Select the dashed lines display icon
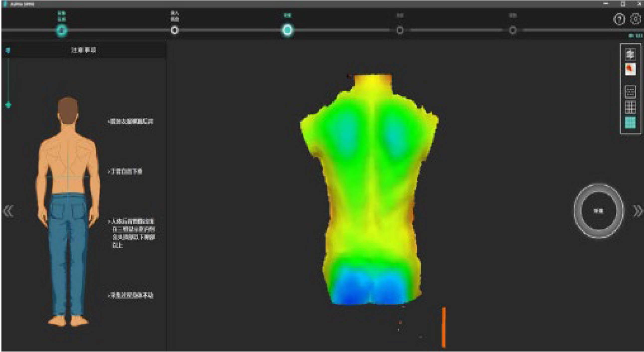The height and width of the screenshot is (352, 644). [630, 92]
